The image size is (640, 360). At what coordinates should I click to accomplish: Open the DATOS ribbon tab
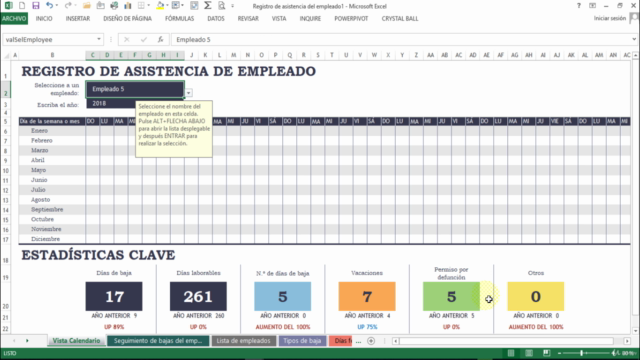click(216, 18)
